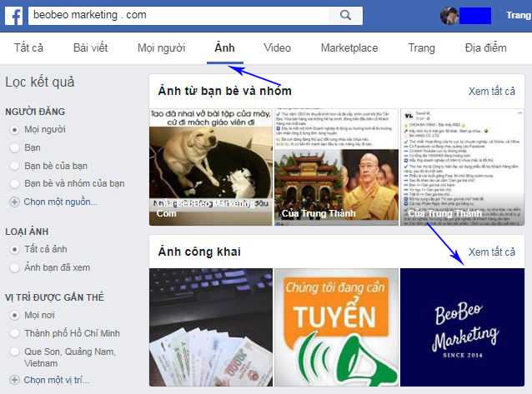Viewport: 532px width, 394px height.
Task: Click the search box with beobeo marketing
Action: (x=178, y=15)
